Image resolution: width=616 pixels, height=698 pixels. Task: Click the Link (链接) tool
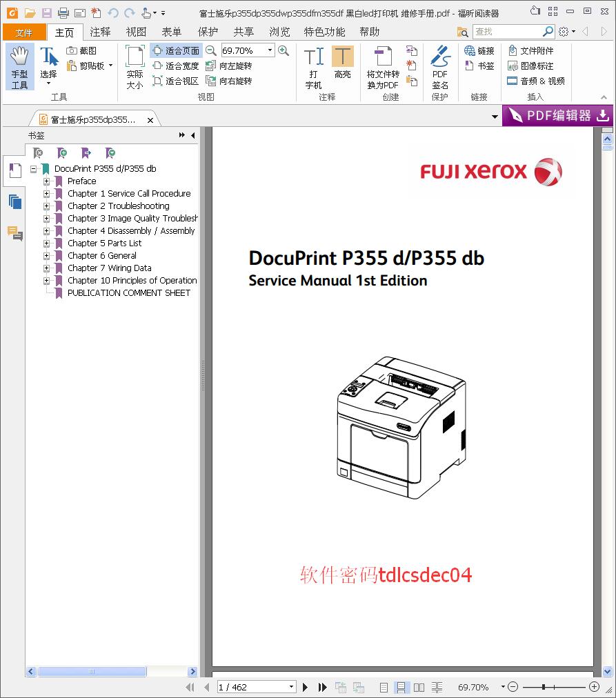[x=479, y=51]
